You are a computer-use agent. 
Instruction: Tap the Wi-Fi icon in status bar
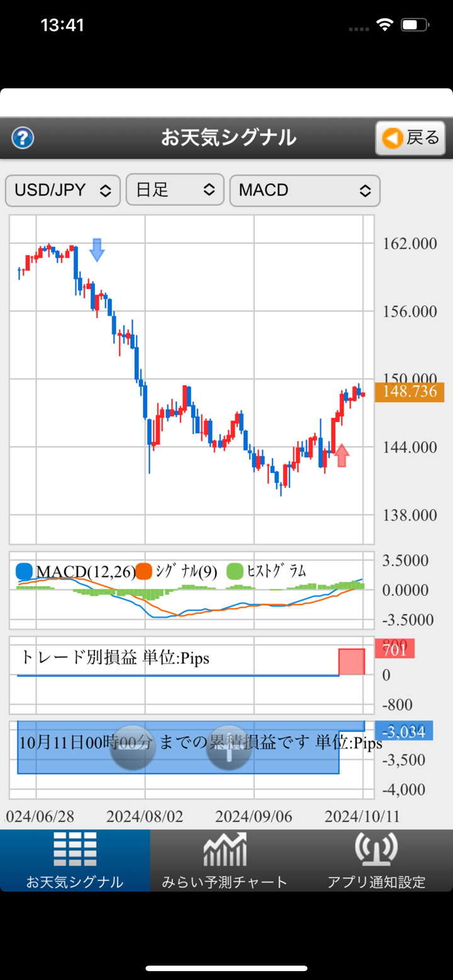coord(383,25)
